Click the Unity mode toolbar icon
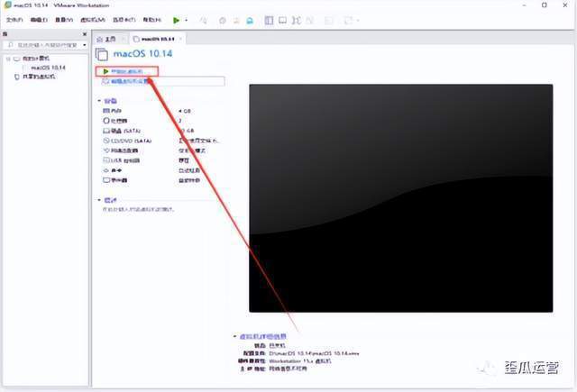 (309, 20)
